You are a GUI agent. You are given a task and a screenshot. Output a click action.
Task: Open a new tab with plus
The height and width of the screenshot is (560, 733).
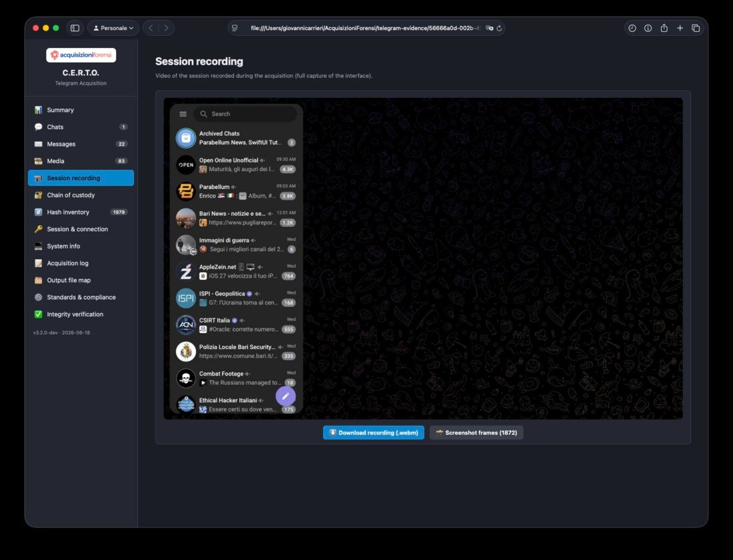pyautogui.click(x=680, y=28)
